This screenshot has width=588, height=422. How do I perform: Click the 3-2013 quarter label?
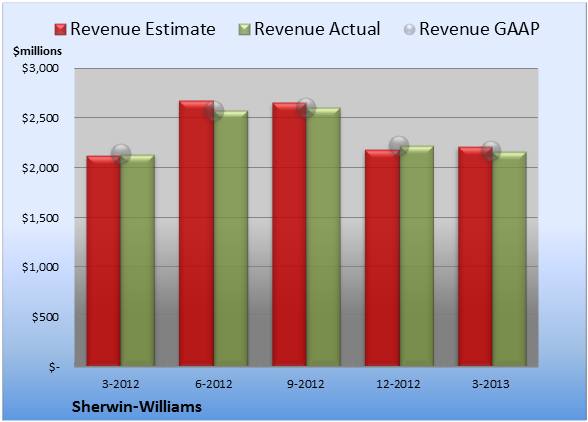coord(491,384)
